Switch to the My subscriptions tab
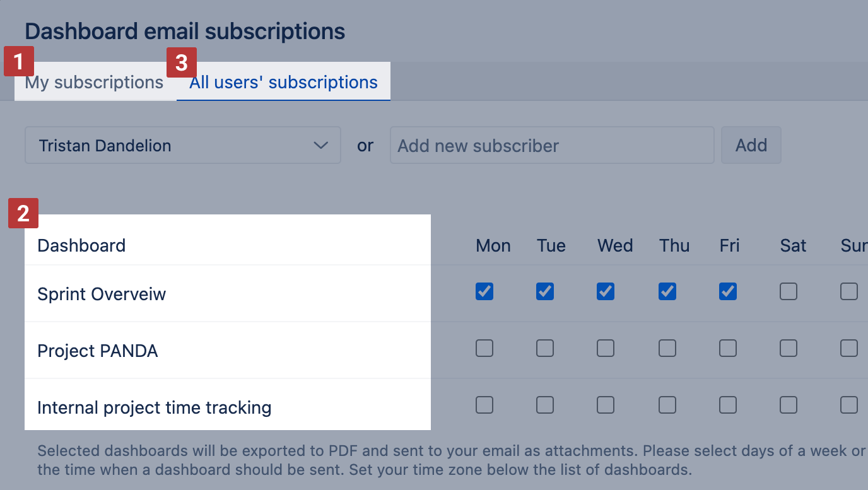The height and width of the screenshot is (490, 868). tap(93, 82)
